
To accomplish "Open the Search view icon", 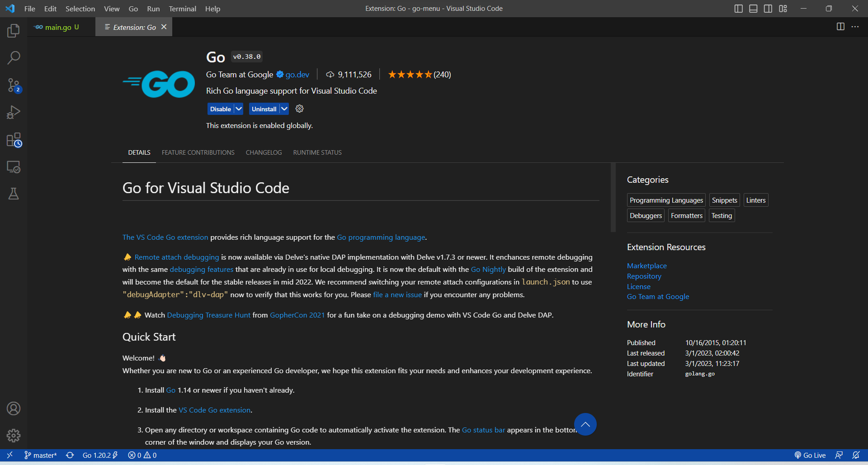I will (14, 58).
